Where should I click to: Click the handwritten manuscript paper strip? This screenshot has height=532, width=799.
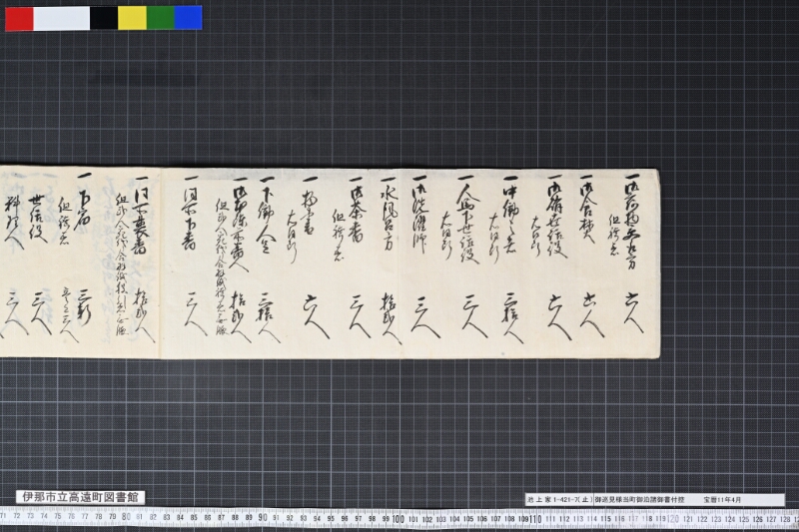click(x=330, y=264)
